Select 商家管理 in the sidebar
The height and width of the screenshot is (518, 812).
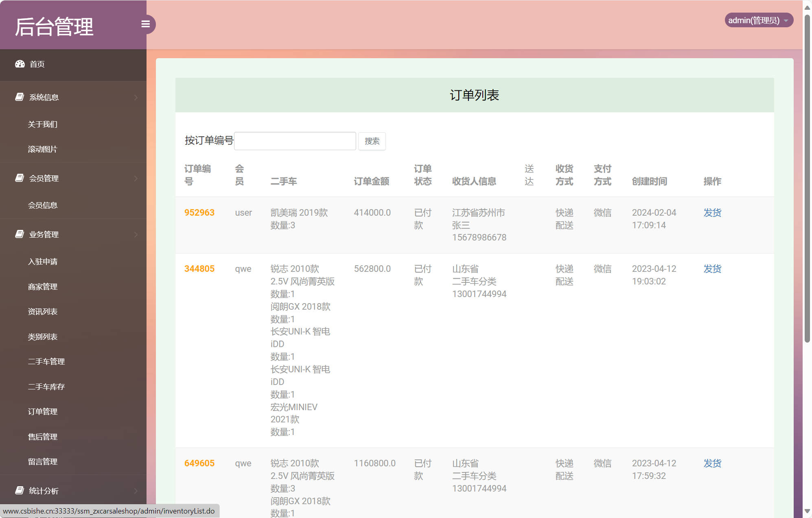pos(43,286)
